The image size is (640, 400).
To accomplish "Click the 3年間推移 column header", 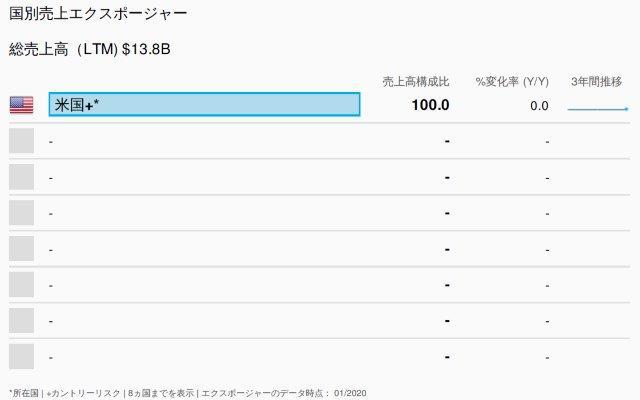I will tap(596, 82).
